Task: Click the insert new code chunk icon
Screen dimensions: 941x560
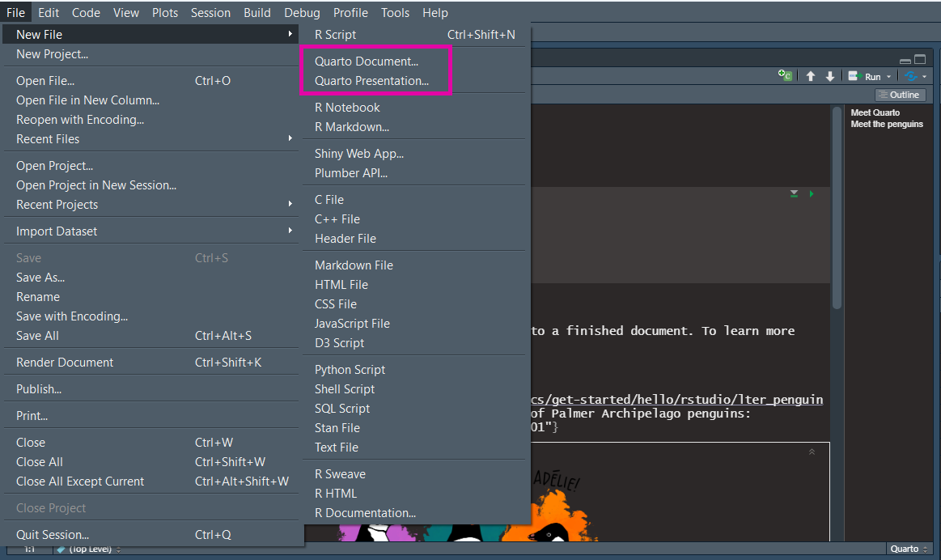Action: click(x=785, y=75)
